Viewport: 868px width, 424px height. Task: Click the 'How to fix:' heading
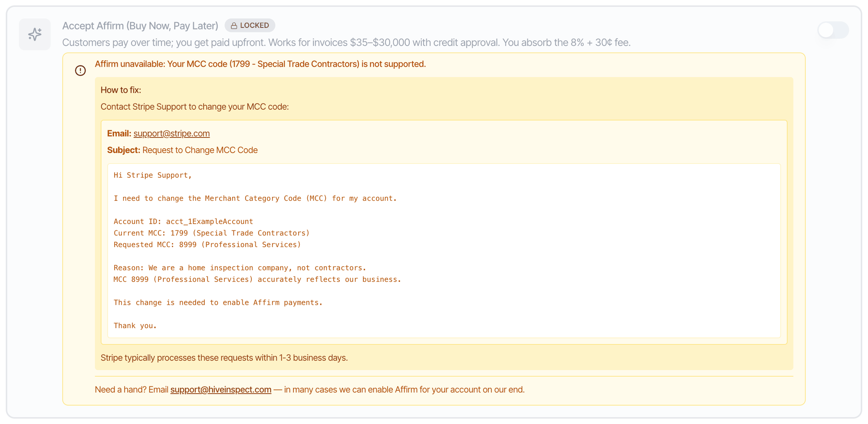[x=121, y=90]
